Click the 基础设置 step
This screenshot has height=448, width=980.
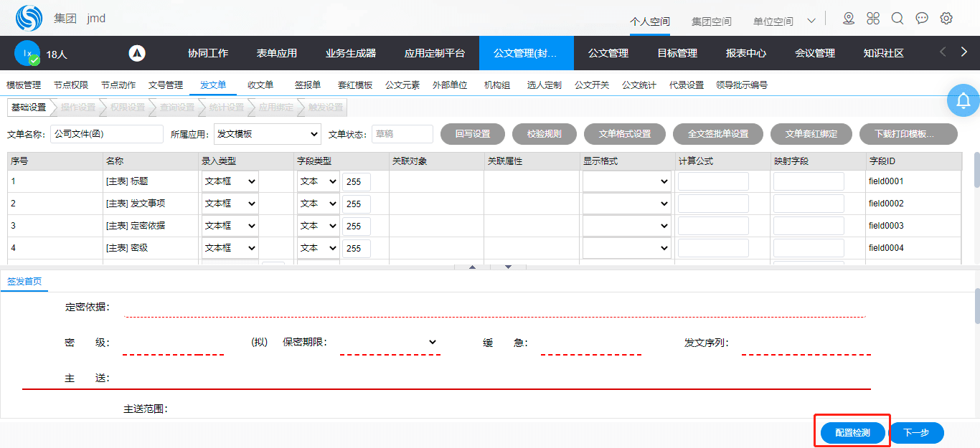[29, 108]
